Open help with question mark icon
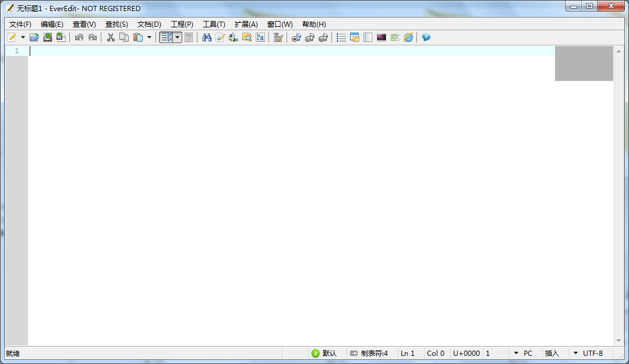This screenshot has height=364, width=629. pos(426,37)
